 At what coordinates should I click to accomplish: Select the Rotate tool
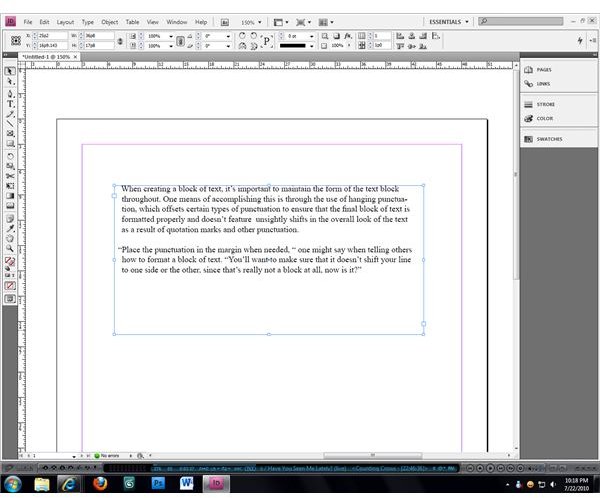10,156
